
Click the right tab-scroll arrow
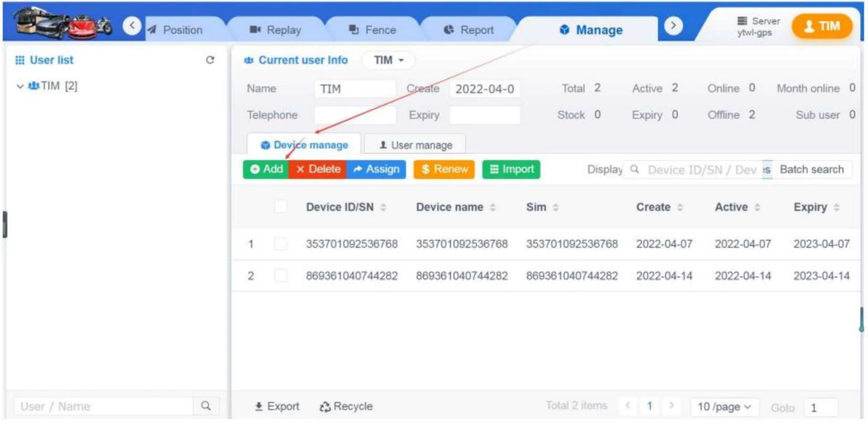(x=673, y=26)
